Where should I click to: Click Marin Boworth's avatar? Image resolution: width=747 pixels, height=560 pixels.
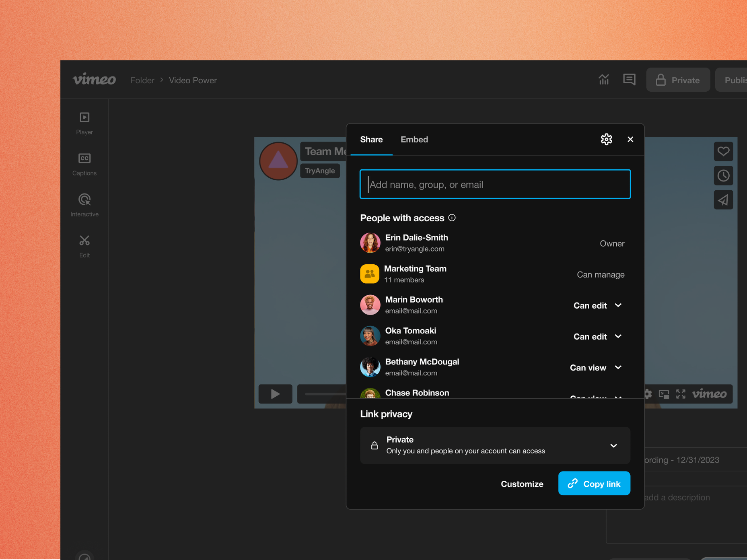pos(370,305)
